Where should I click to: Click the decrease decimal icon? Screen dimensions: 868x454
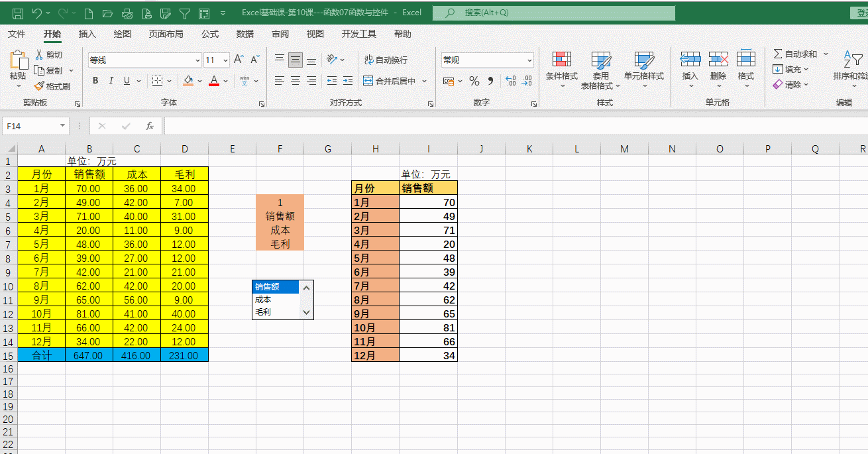coord(527,81)
